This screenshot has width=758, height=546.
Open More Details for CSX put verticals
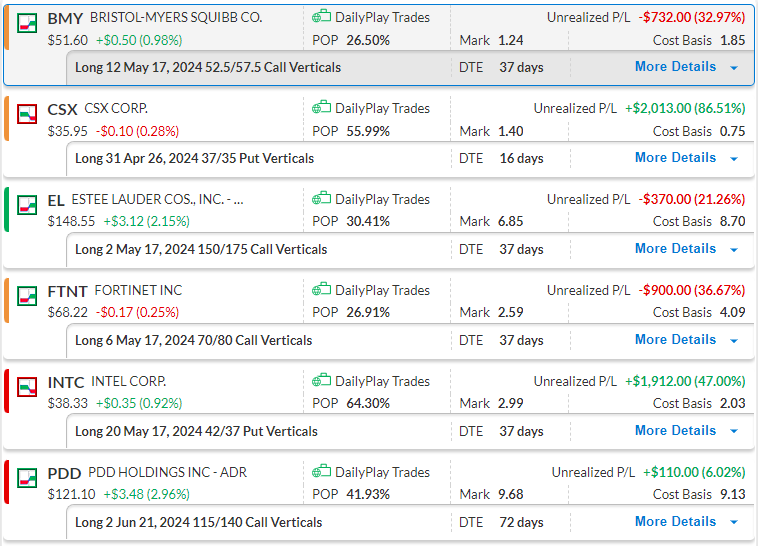pos(675,157)
